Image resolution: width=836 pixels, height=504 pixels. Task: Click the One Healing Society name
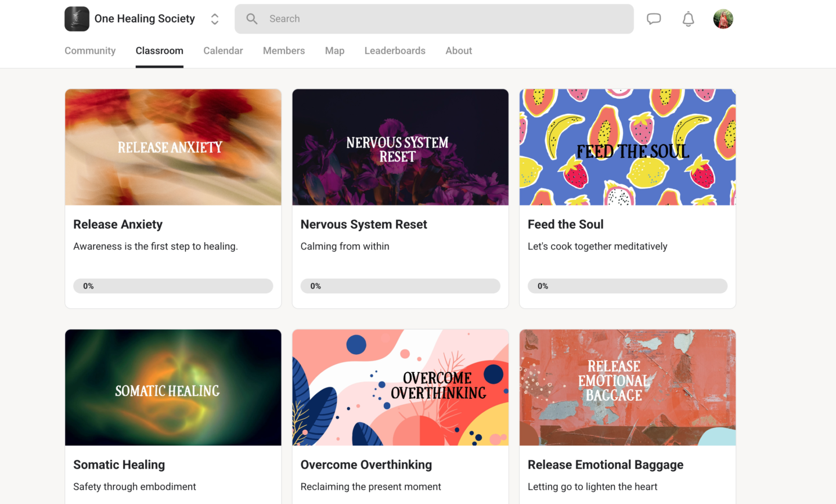point(145,19)
